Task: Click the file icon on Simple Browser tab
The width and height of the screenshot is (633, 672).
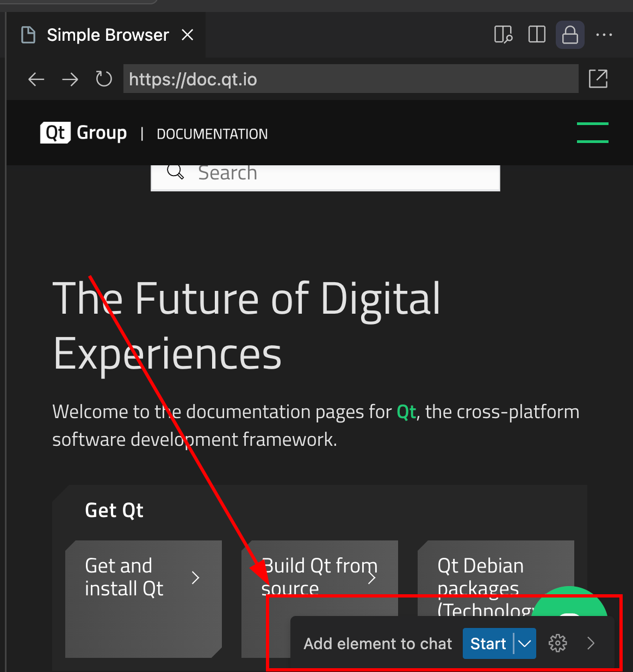Action: point(28,35)
